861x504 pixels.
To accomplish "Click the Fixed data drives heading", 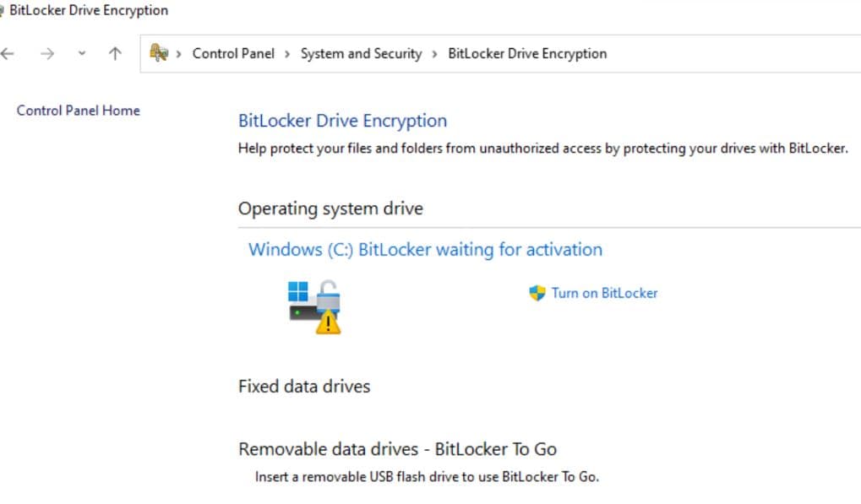I will (x=304, y=387).
